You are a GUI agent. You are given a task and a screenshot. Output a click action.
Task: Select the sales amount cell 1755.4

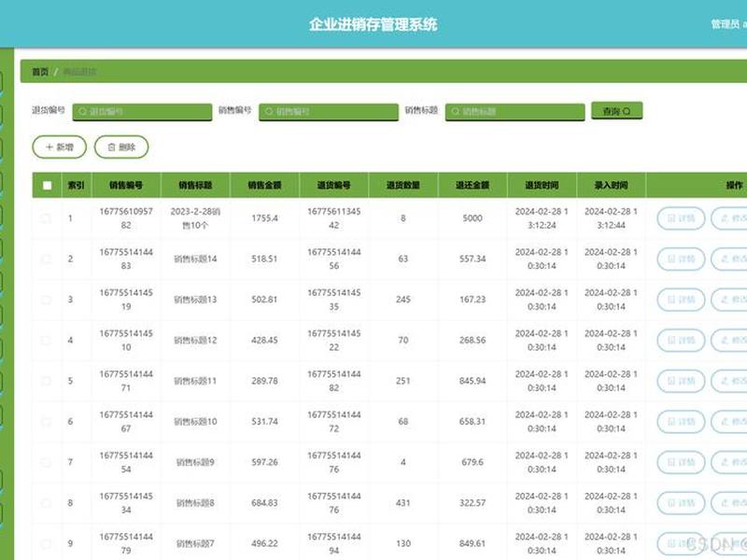click(x=264, y=218)
